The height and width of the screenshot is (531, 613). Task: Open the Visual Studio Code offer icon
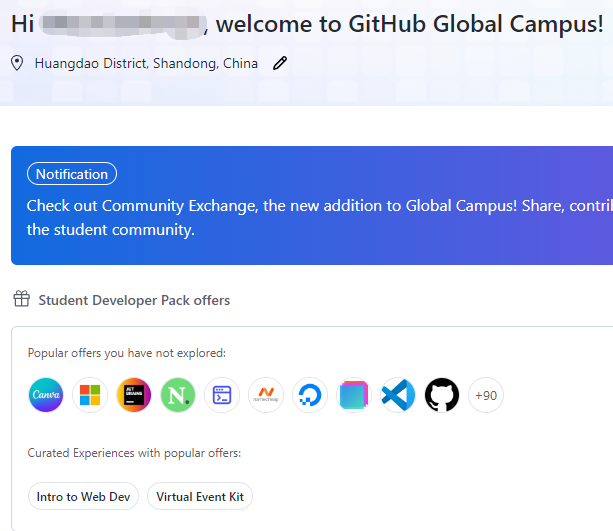click(398, 395)
